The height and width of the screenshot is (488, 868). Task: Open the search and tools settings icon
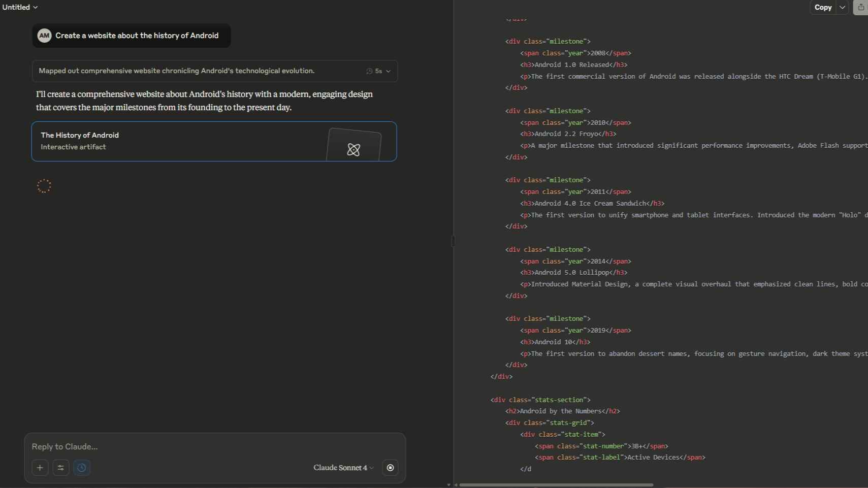[x=61, y=468]
